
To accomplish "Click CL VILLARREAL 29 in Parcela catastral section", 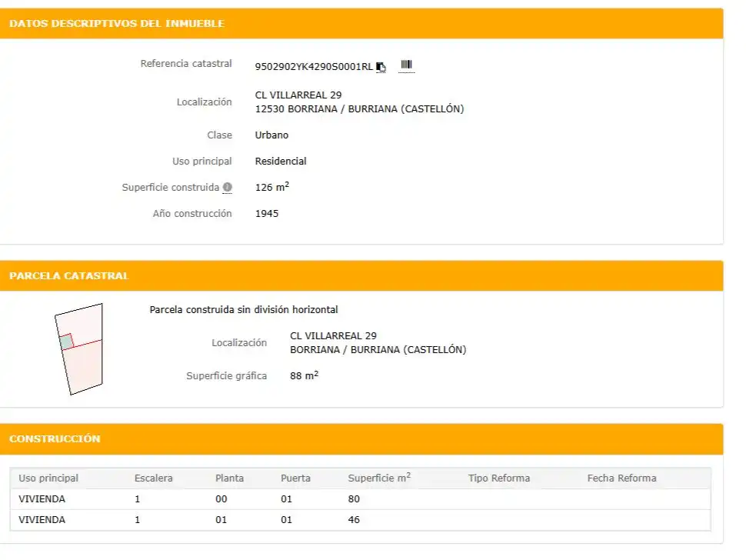I will pyautogui.click(x=333, y=336).
